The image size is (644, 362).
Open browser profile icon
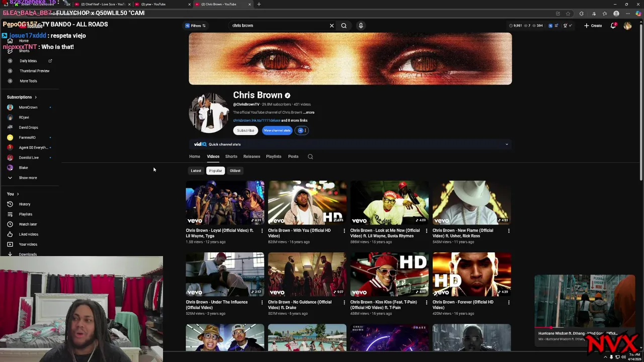pyautogui.click(x=616, y=14)
